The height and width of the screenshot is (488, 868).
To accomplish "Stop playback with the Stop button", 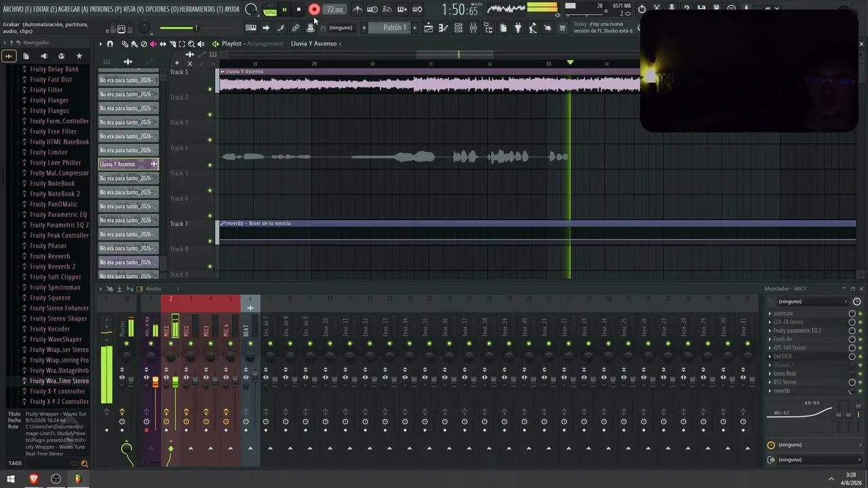I will (x=298, y=9).
